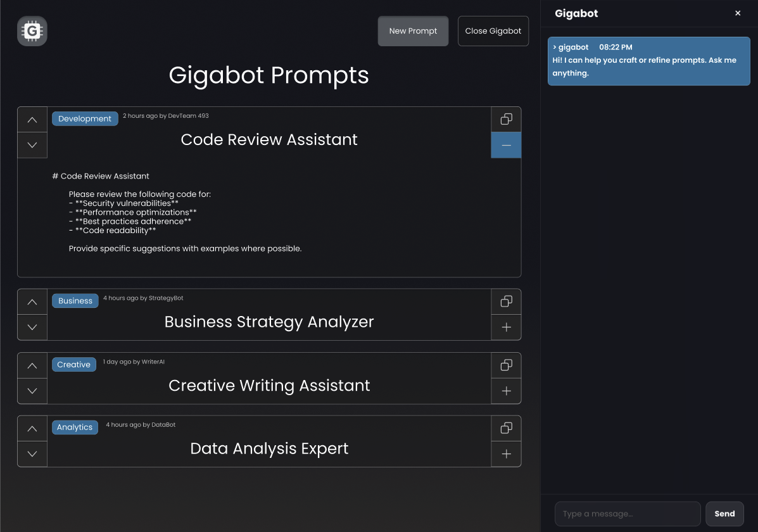Viewport: 758px width, 532px height.
Task: Expand the Data Analysis Expert prompt
Action: [505, 454]
